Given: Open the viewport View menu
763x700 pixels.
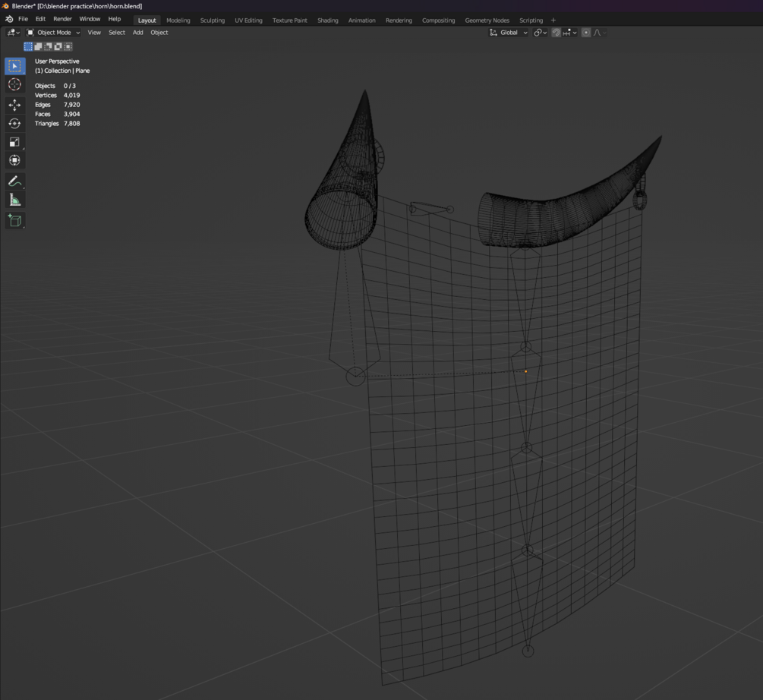Looking at the screenshot, I should (94, 33).
